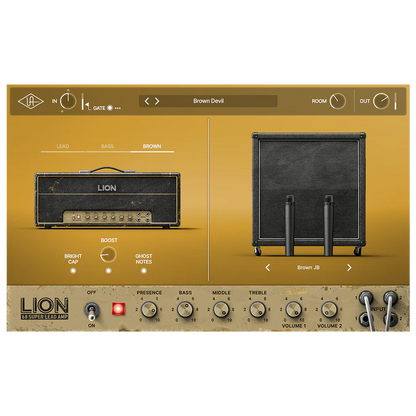Turn the amp BASS knob

click(185, 310)
